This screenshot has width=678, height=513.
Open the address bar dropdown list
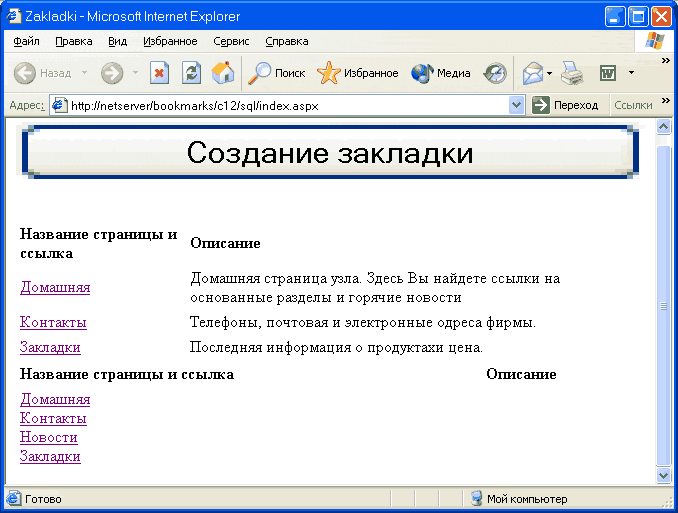point(516,105)
